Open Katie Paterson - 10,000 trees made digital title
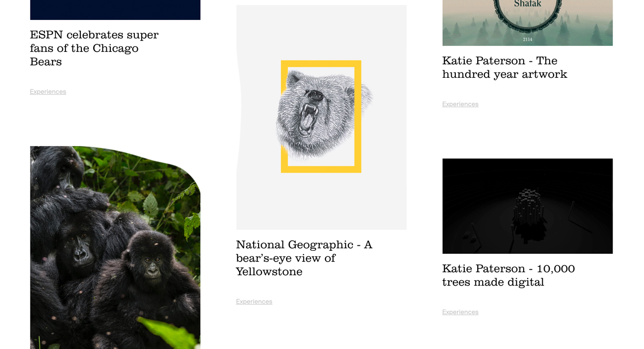The image size is (644, 349). tap(509, 275)
